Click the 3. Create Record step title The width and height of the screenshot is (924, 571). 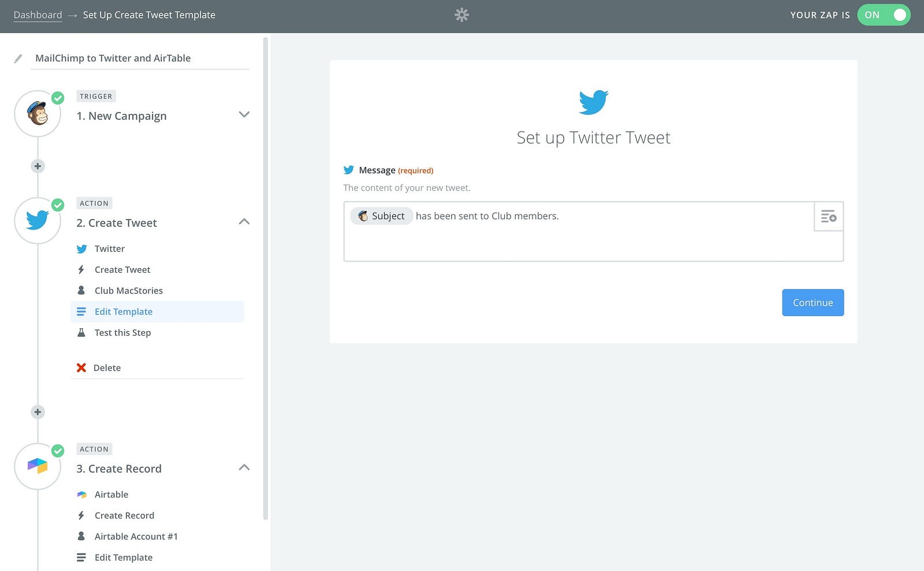click(119, 469)
